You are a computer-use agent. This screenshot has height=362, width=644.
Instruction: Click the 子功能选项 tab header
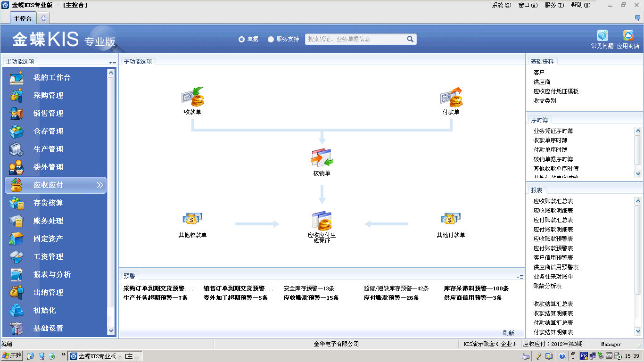coord(138,62)
